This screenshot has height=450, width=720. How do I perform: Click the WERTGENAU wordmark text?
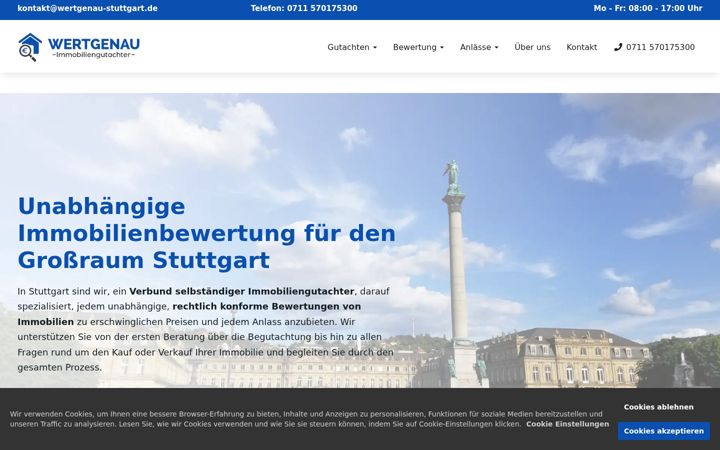[x=94, y=44]
